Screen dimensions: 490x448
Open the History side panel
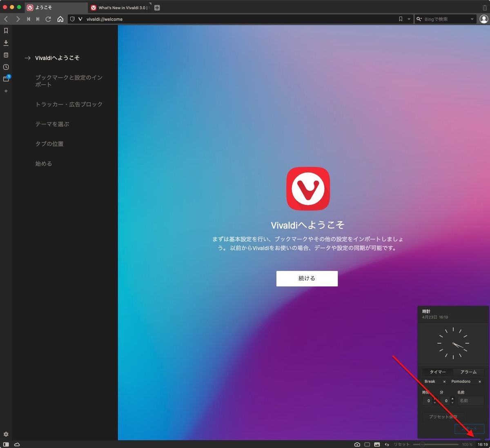(x=6, y=67)
